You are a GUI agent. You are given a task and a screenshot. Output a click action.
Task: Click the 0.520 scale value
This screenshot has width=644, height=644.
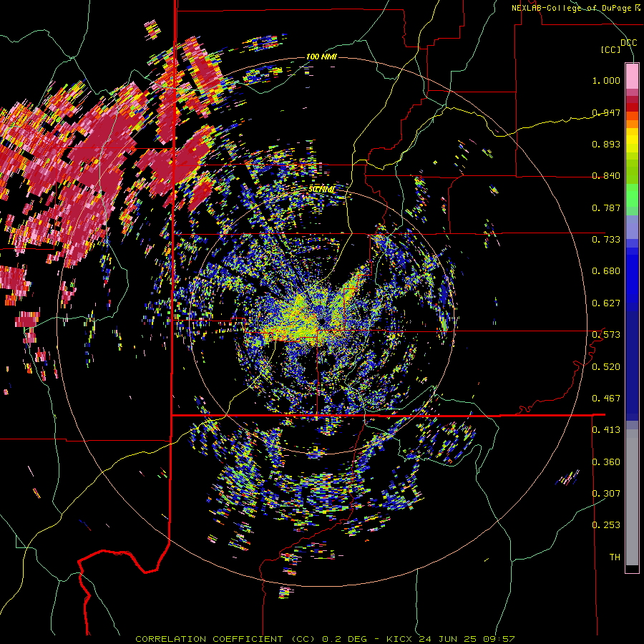(606, 367)
